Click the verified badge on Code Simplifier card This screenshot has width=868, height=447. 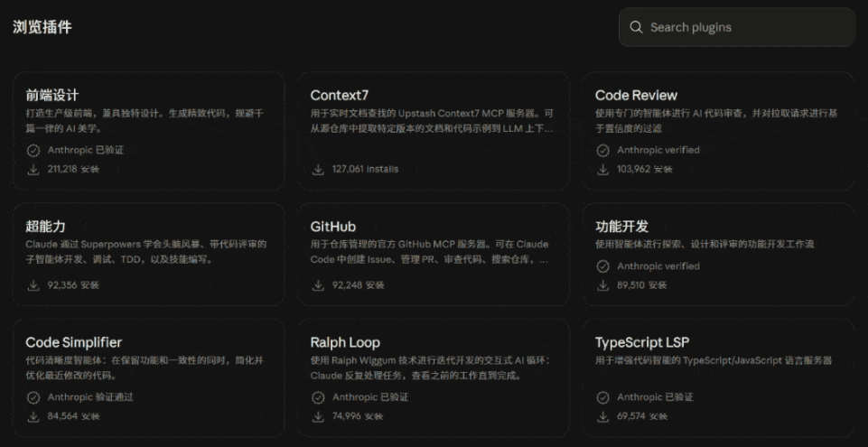point(33,397)
